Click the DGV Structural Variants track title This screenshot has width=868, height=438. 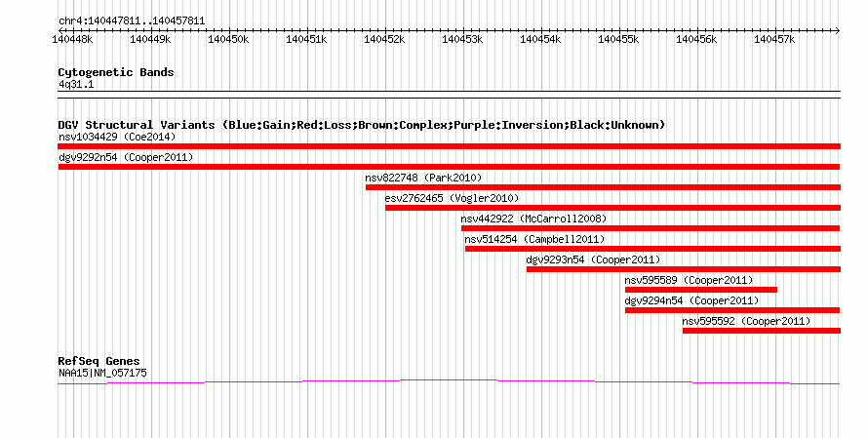point(362,125)
